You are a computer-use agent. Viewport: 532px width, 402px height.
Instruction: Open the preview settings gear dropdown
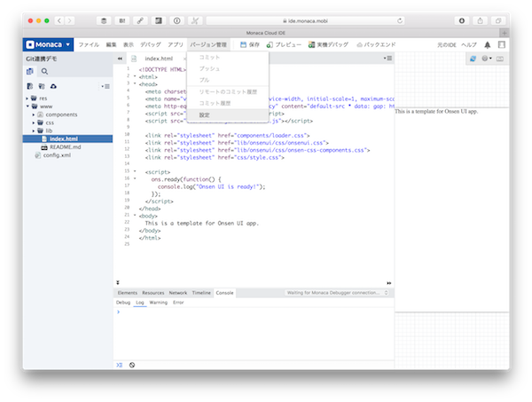coord(487,59)
